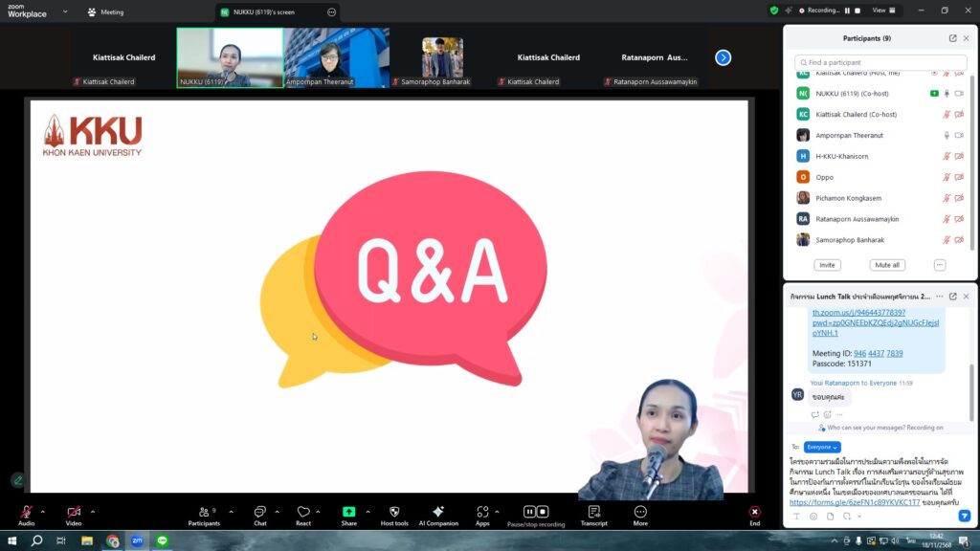This screenshot has height=551, width=980.
Task: Open LINE app from Windows taskbar
Action: pyautogui.click(x=162, y=540)
